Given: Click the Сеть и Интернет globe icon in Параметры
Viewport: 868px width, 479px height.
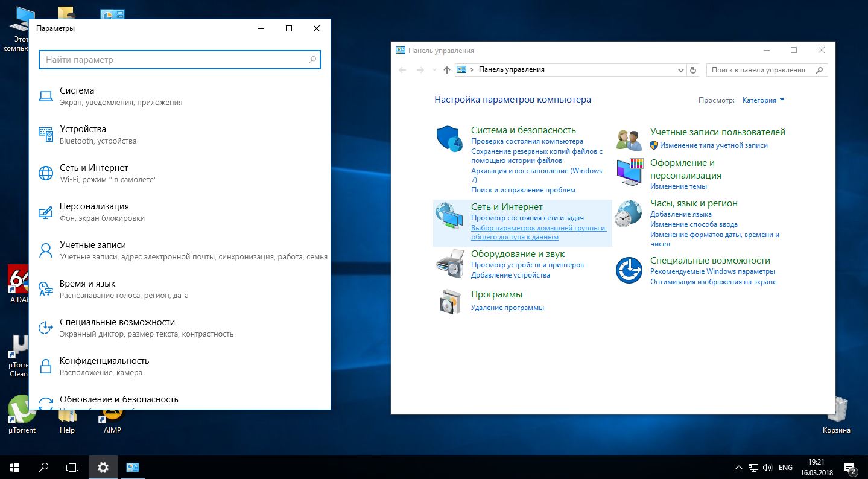Looking at the screenshot, I should pos(46,173).
